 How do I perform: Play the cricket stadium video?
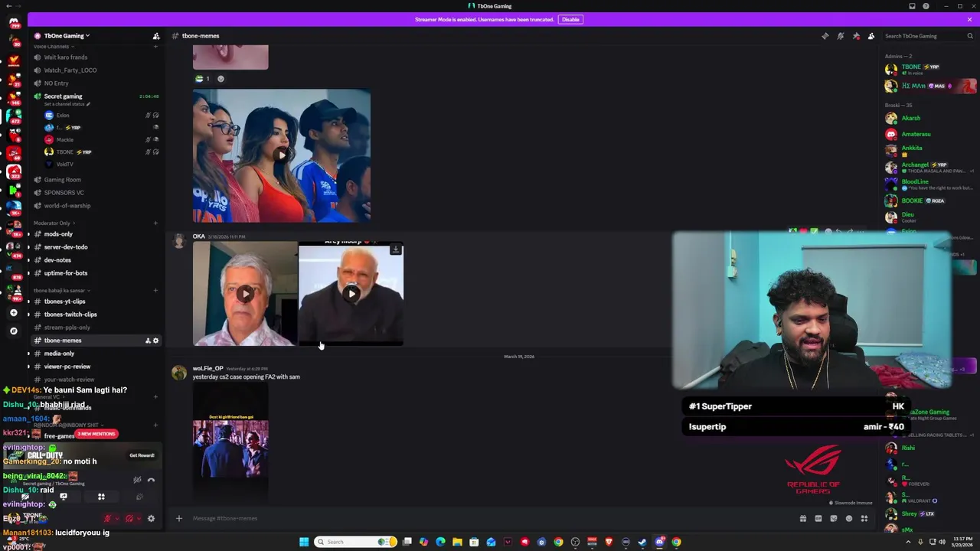pos(282,155)
